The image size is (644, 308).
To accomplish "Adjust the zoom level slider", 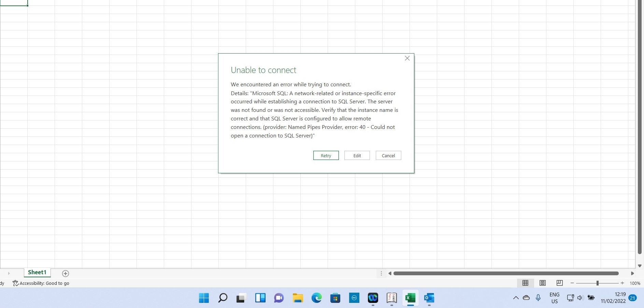I will point(598,283).
